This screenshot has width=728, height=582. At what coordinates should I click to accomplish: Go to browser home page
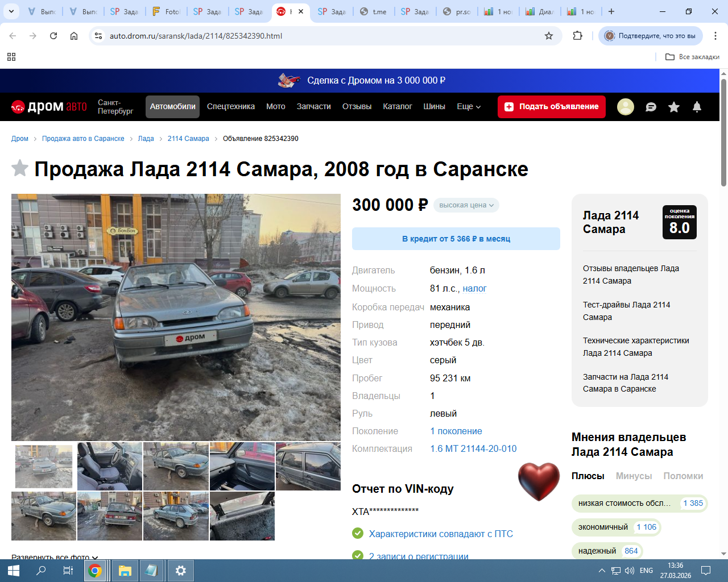click(74, 36)
